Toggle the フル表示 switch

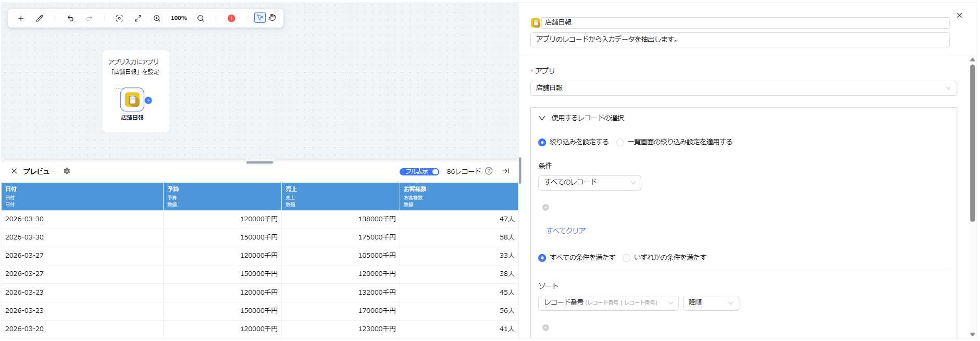[419, 171]
